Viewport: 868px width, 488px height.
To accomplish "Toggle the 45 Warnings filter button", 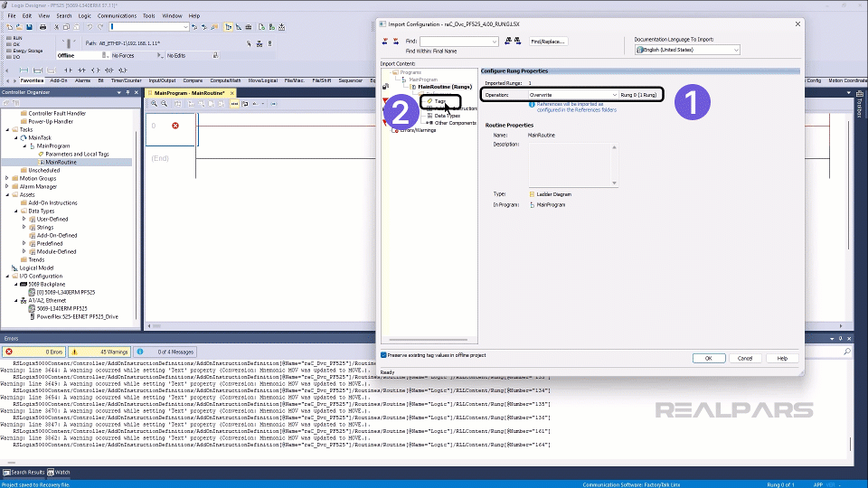I will pyautogui.click(x=99, y=352).
